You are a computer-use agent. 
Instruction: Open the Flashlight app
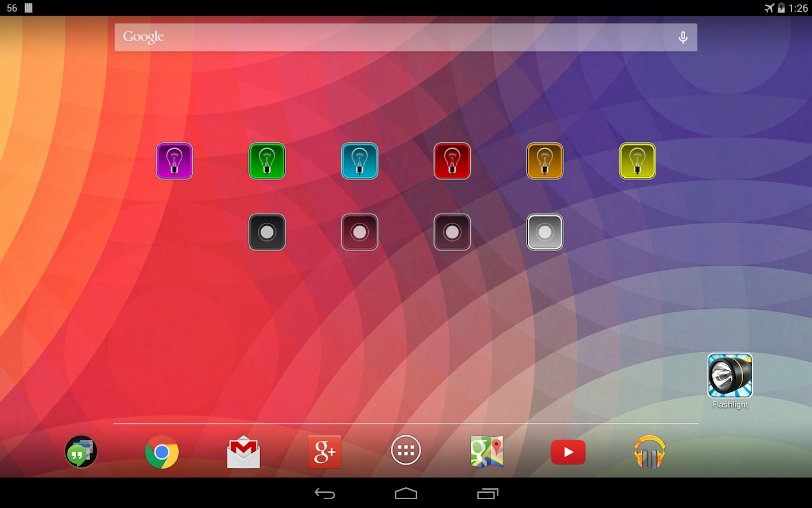point(730,381)
